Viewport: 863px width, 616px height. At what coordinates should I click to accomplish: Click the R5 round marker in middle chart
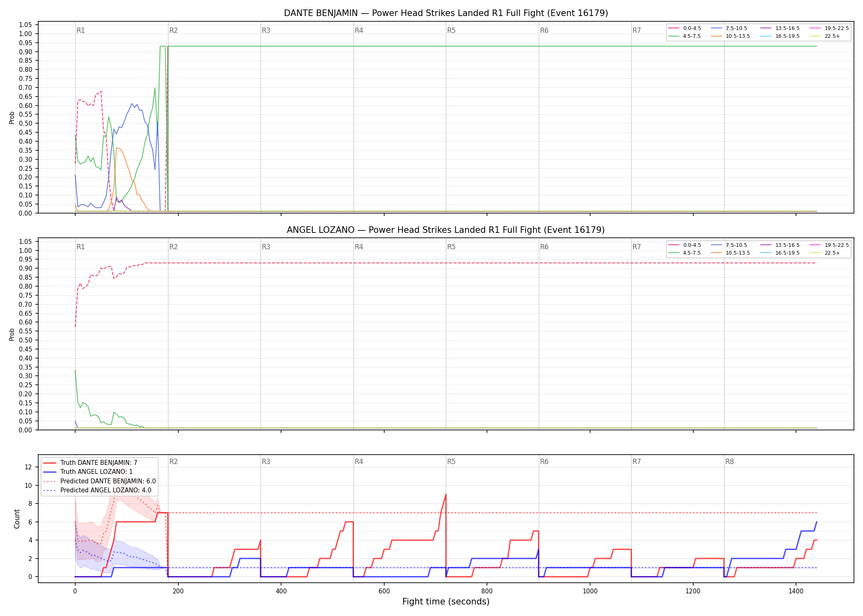coord(451,247)
